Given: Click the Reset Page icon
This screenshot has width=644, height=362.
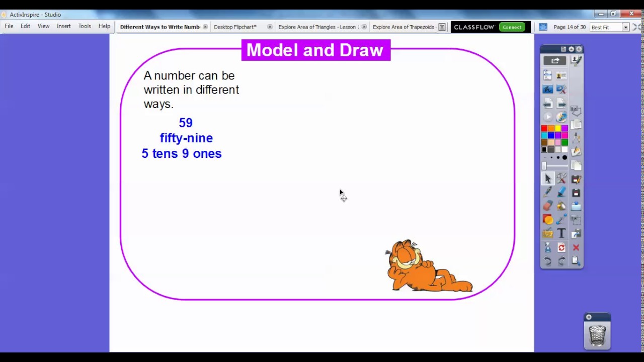Looking at the screenshot, I should [561, 247].
